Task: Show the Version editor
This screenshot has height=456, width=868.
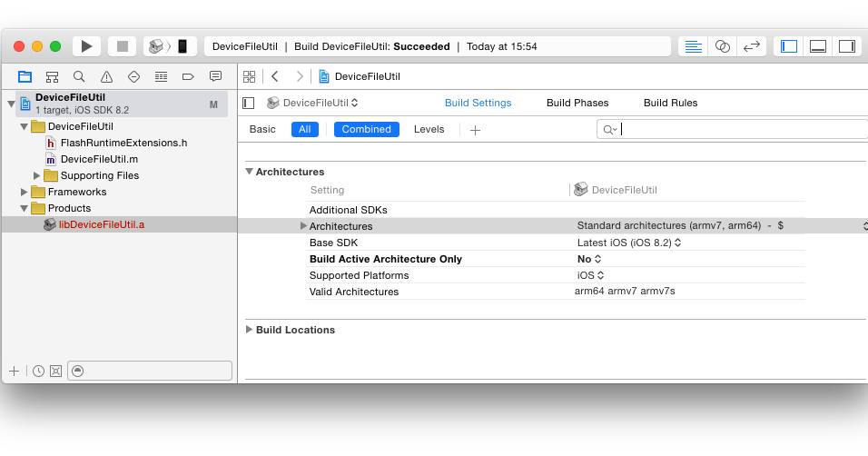Action: pyautogui.click(x=751, y=46)
